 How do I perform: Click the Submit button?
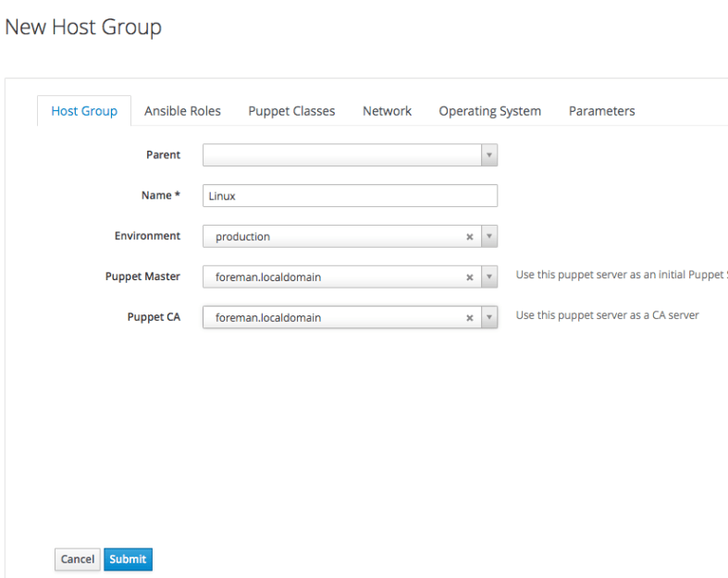coord(128,559)
